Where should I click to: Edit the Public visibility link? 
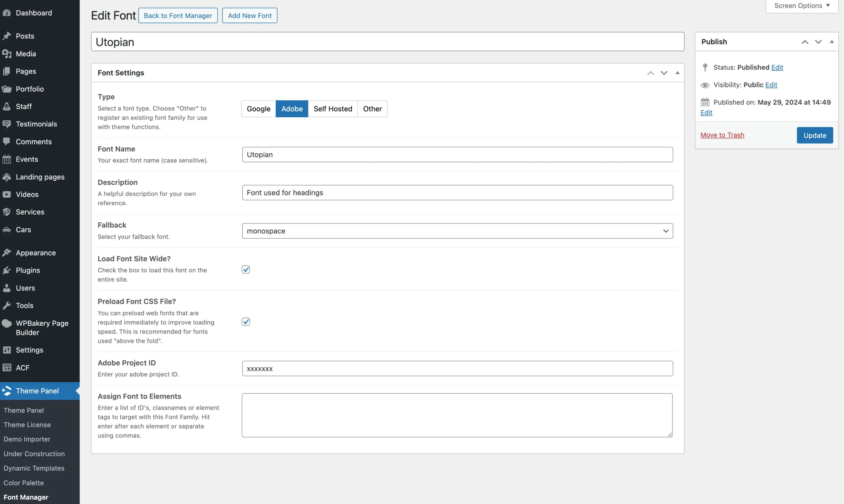[771, 85]
